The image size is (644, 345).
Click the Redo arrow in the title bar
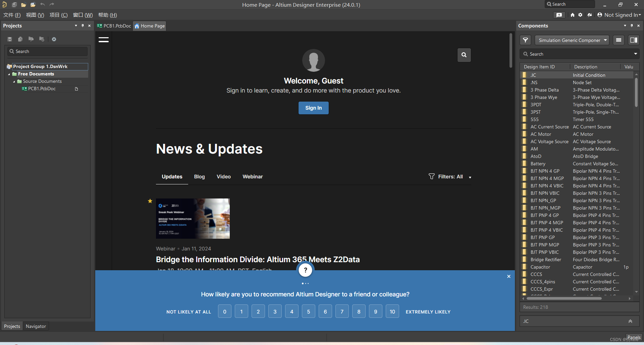coord(52,5)
